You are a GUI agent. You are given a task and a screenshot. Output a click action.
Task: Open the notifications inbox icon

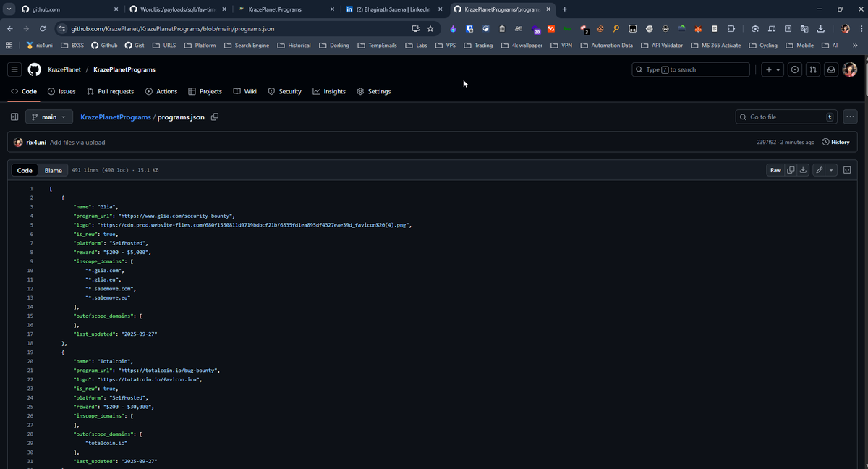click(x=832, y=69)
